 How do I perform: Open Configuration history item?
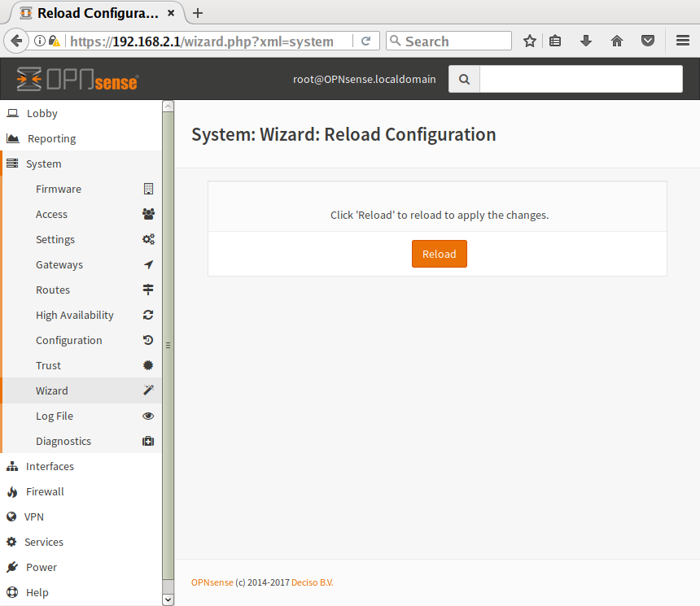tap(69, 340)
